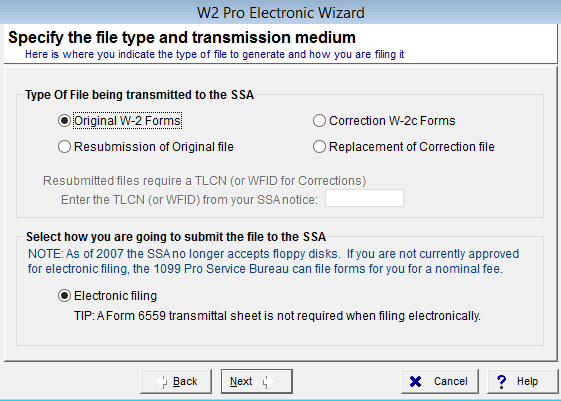The width and height of the screenshot is (561, 401).
Task: Open Help for this wizard page
Action: [523, 381]
